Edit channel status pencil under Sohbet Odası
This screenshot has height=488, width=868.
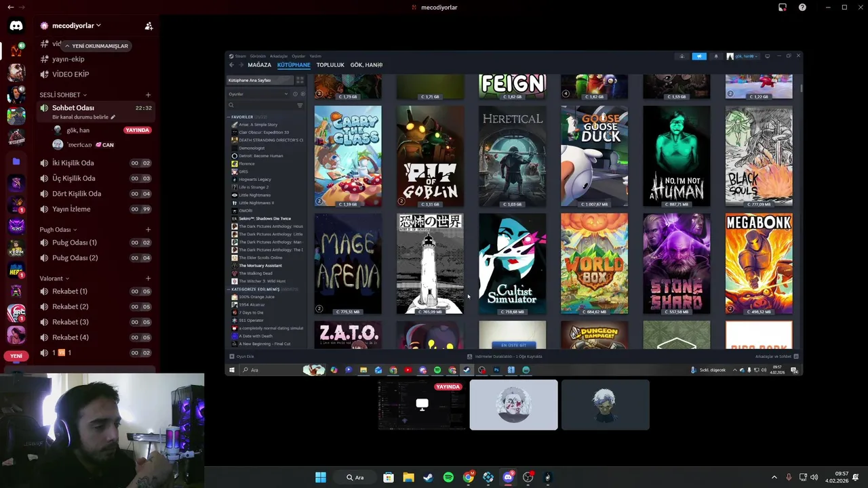[x=113, y=117]
